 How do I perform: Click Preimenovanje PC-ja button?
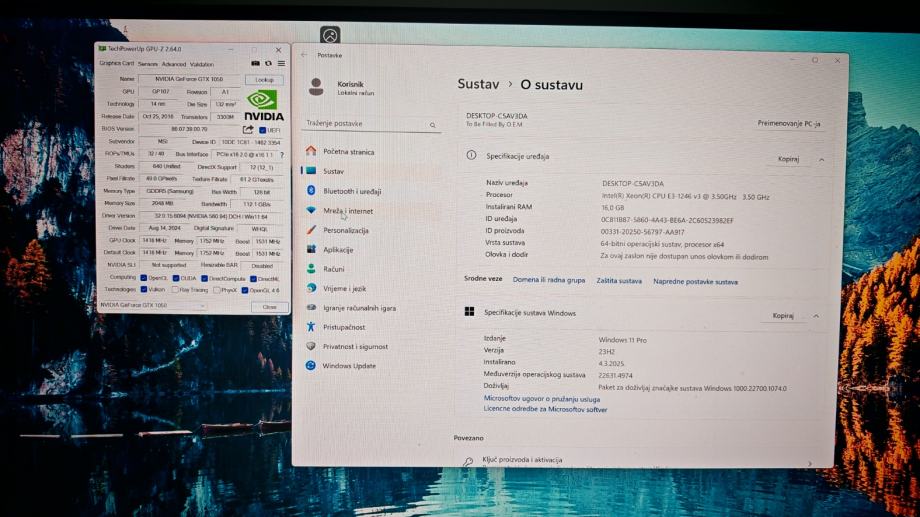click(x=789, y=123)
